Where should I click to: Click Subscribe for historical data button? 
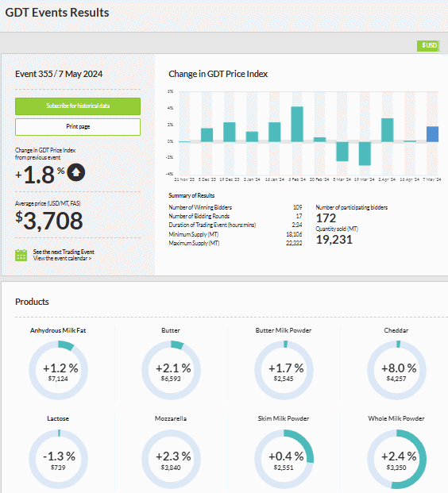[x=78, y=106]
